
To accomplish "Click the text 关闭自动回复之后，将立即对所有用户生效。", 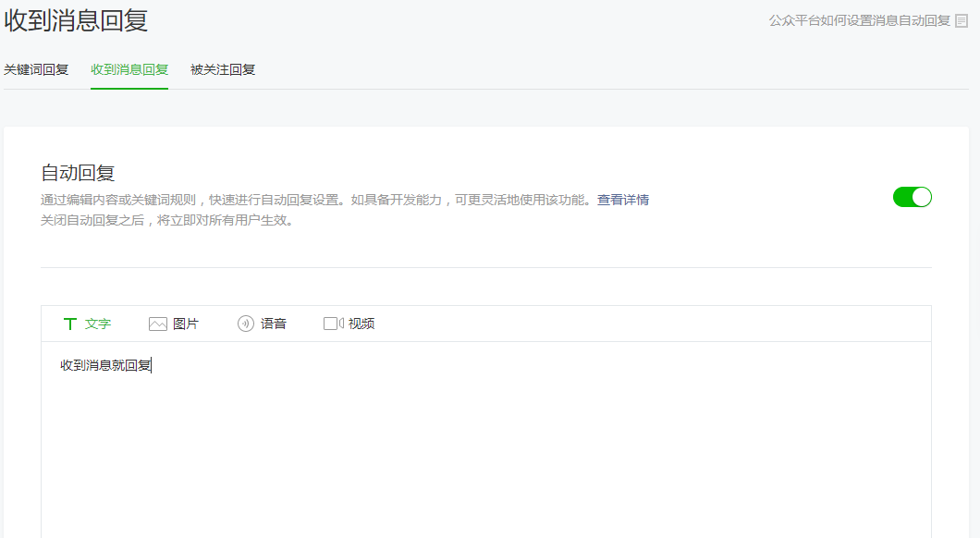I will (x=166, y=221).
